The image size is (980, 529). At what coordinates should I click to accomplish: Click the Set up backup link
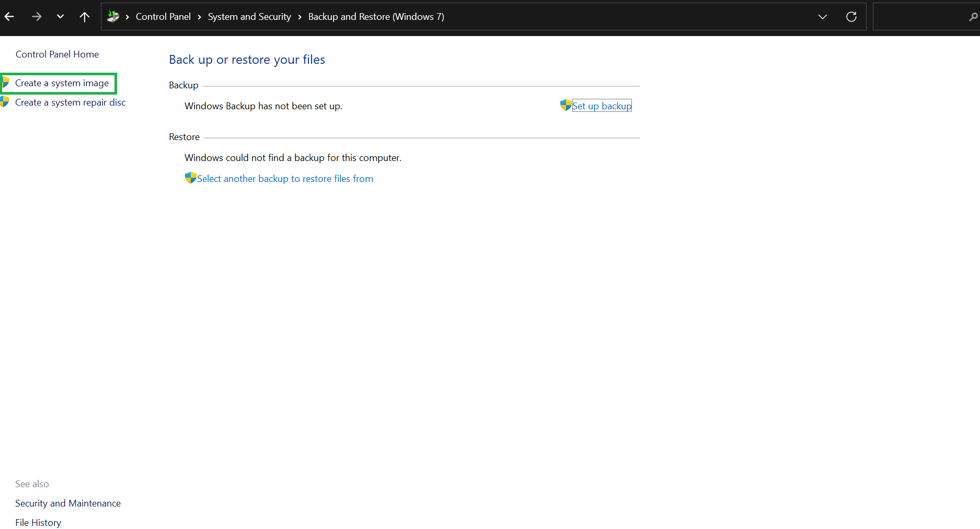coord(602,106)
